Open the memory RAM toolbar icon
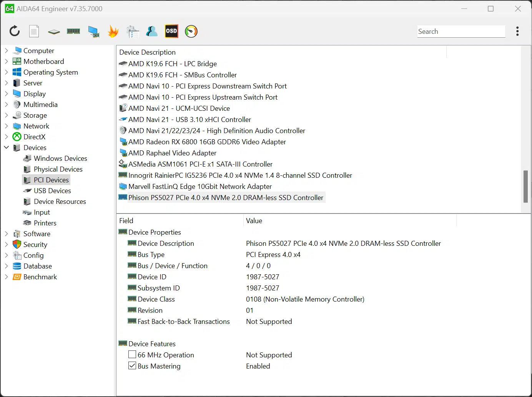The image size is (532, 397). pyautogui.click(x=73, y=31)
